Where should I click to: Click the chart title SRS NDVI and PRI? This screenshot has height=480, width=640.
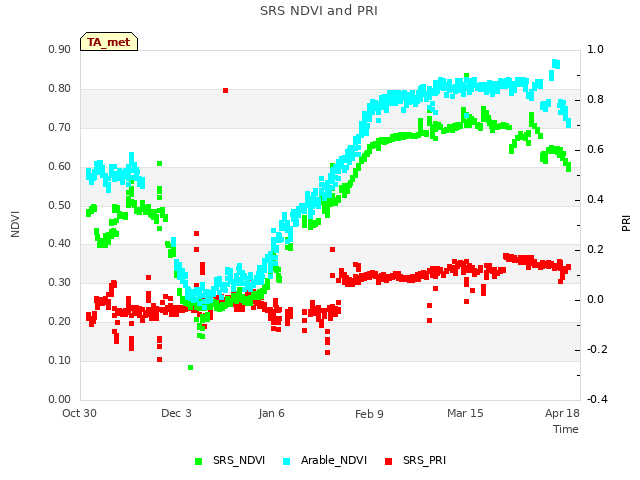click(x=319, y=10)
